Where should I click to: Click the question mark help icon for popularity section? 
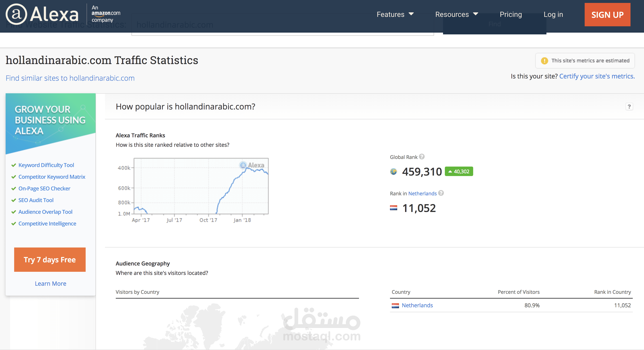629,107
